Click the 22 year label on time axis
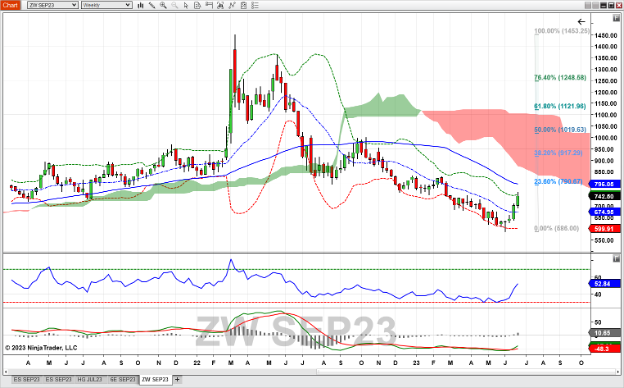The image size is (624, 388). [x=197, y=363]
